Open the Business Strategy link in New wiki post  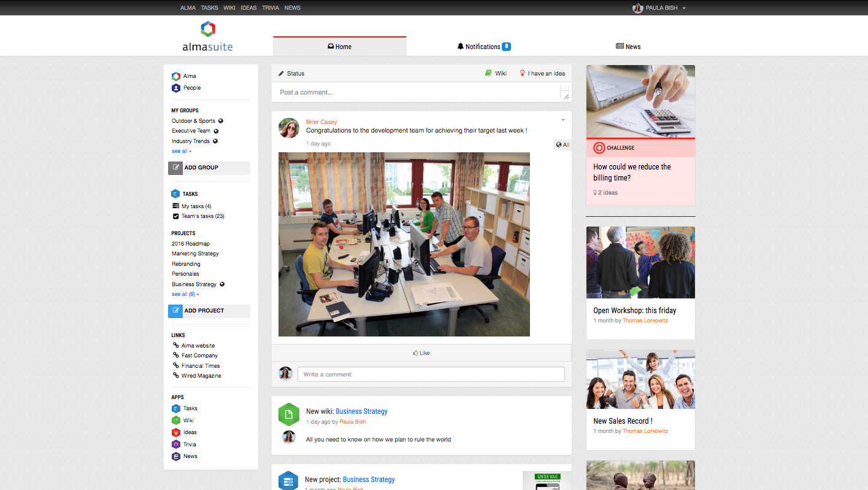coord(361,411)
